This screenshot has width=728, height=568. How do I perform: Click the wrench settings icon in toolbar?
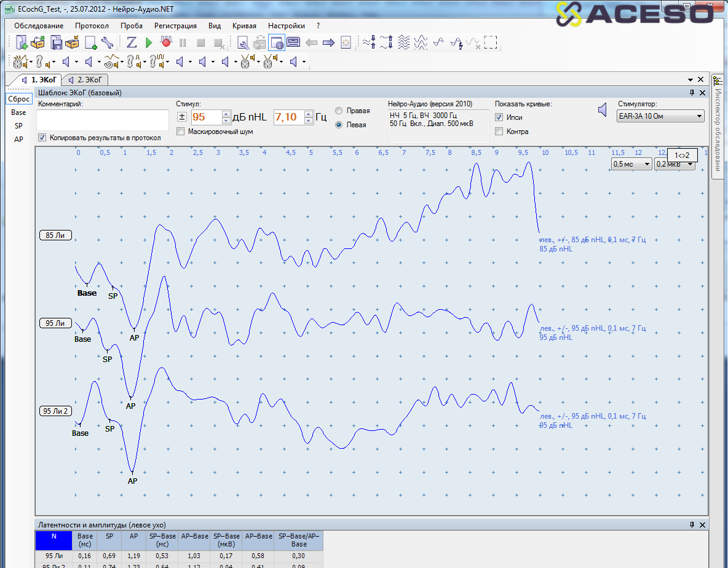point(107,42)
